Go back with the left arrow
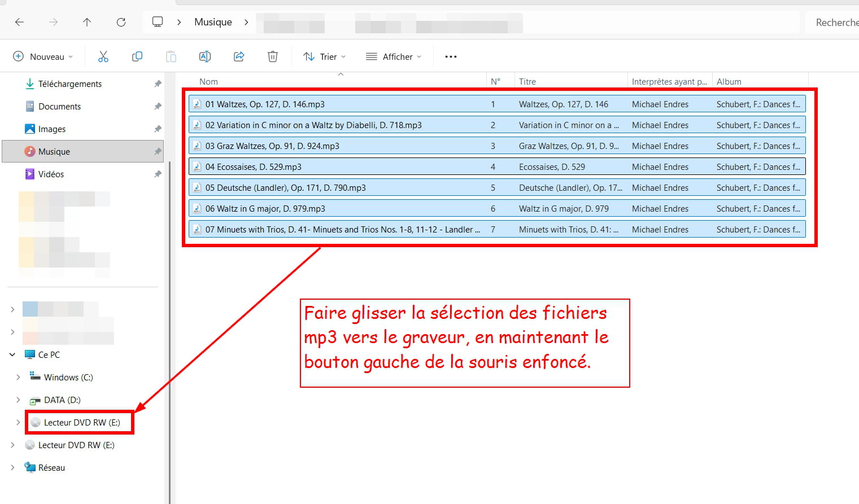The height and width of the screenshot is (504, 859). [20, 22]
